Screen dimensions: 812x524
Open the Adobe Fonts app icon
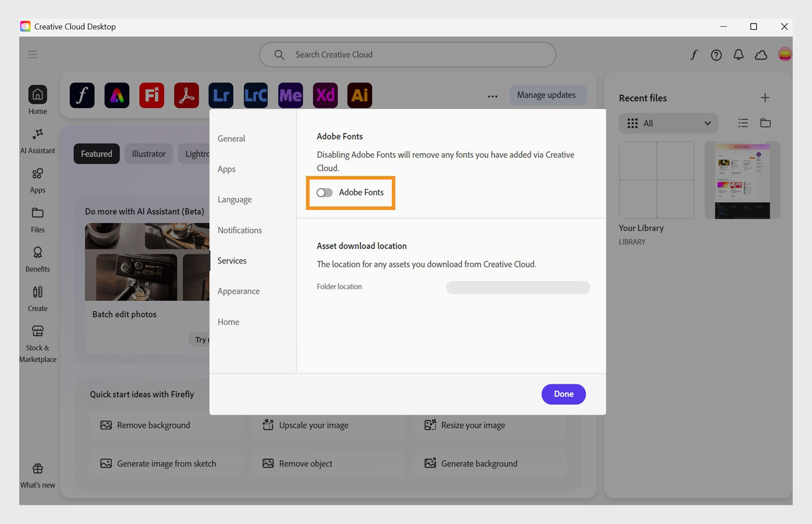click(x=82, y=95)
